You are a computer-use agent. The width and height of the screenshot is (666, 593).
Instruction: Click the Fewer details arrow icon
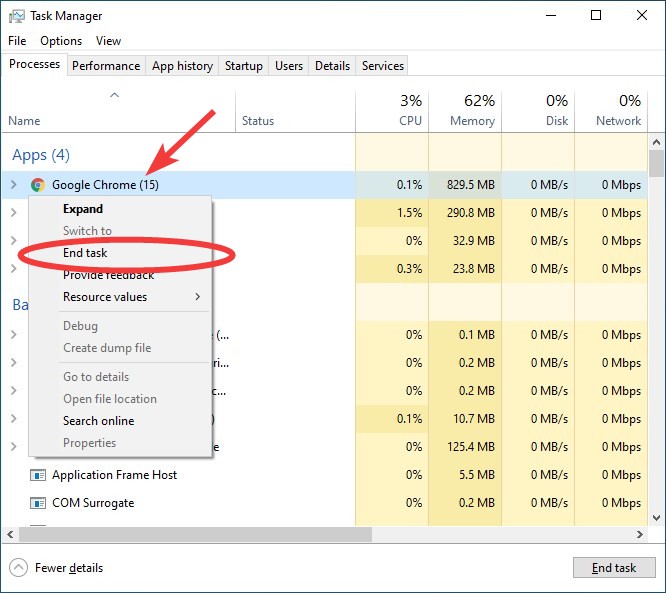tap(18, 568)
